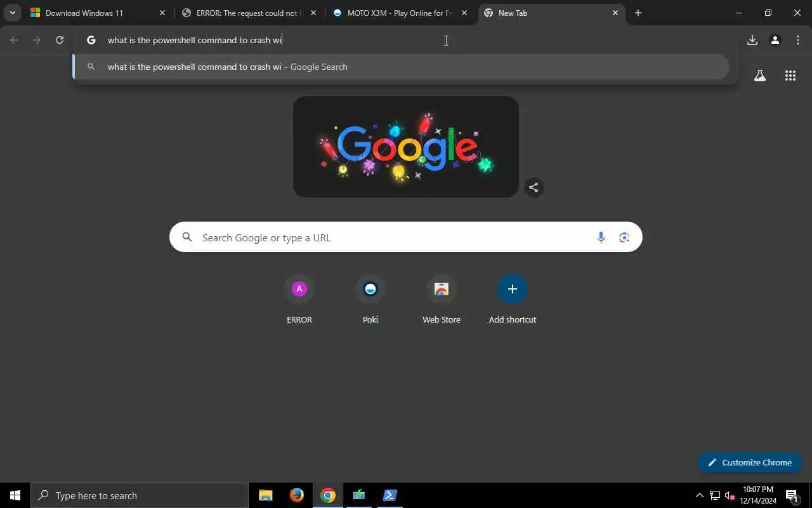Open the Windows Start menu
The image size is (812, 508).
tap(15, 495)
